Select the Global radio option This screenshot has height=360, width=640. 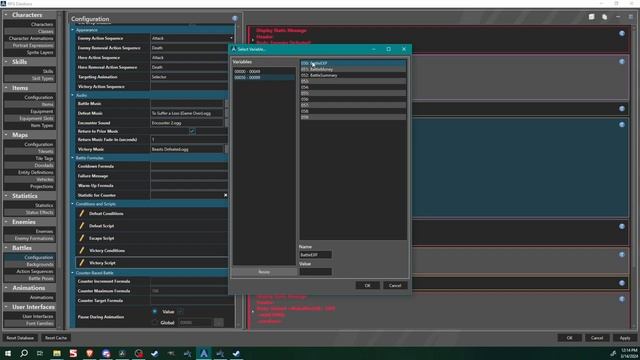point(155,322)
